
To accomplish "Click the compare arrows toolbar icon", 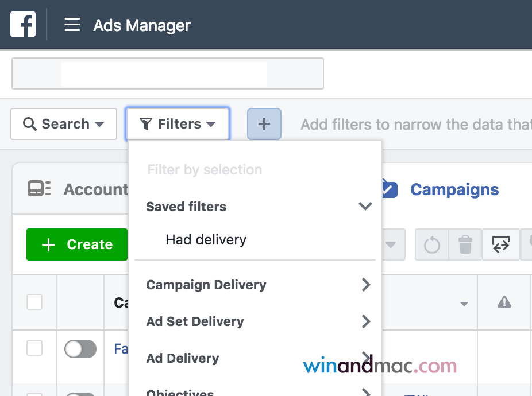I will coord(500,246).
